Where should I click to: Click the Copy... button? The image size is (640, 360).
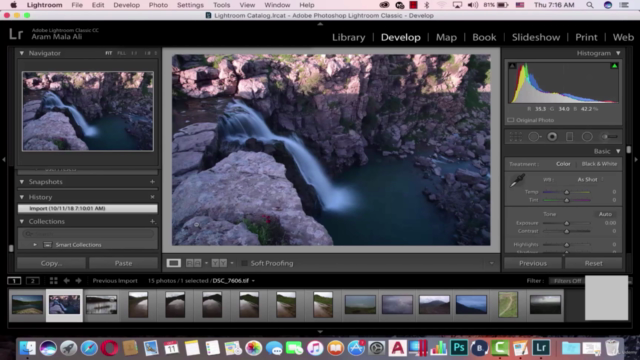pos(51,263)
